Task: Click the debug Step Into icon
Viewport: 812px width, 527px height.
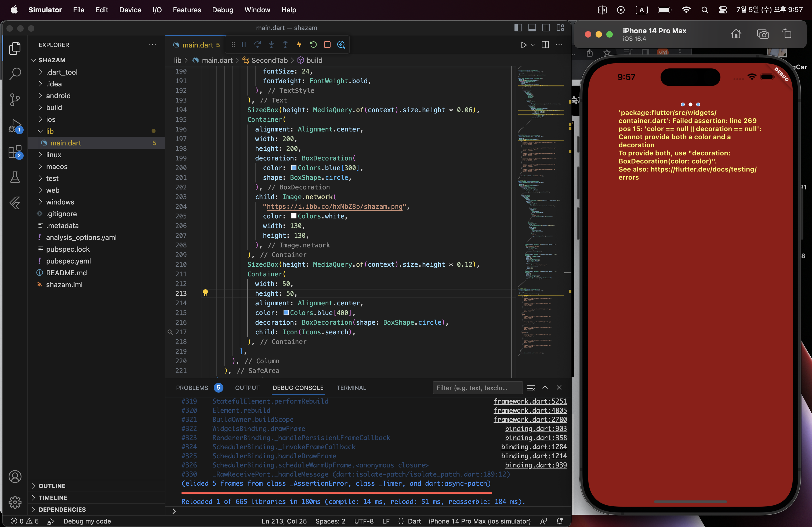Action: (x=271, y=45)
